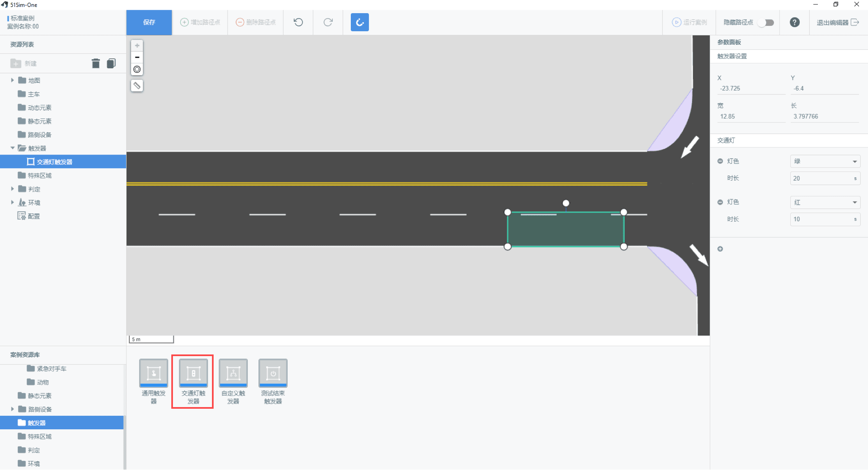The width and height of the screenshot is (868, 470).
Task: Open the help question mark icon
Action: point(795,22)
